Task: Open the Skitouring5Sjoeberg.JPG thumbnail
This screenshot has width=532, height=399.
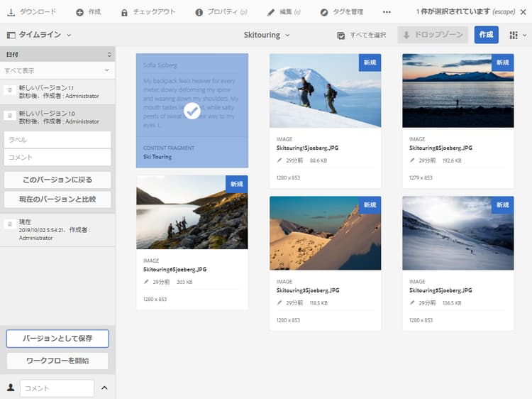Action: (458, 233)
